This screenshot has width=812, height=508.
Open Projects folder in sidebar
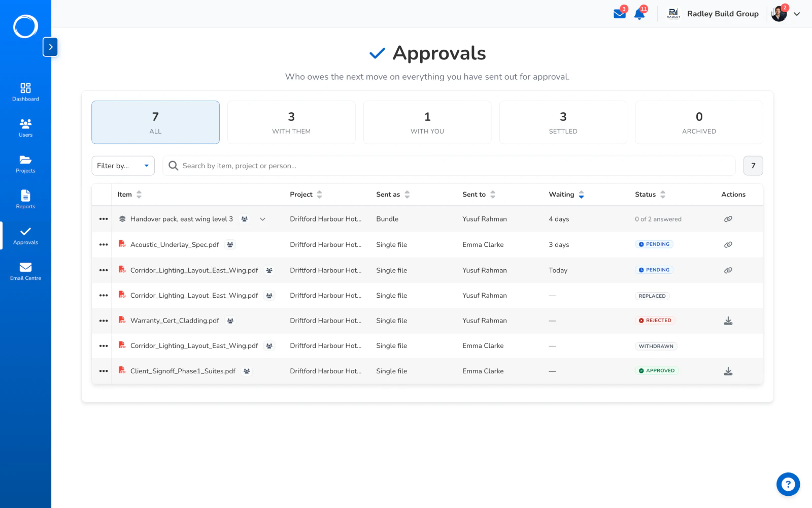(x=25, y=164)
